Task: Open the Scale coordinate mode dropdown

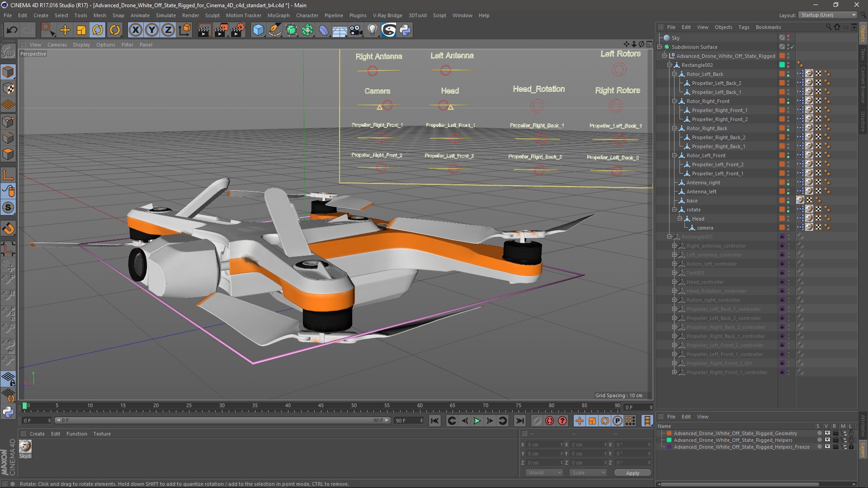Action: click(588, 473)
